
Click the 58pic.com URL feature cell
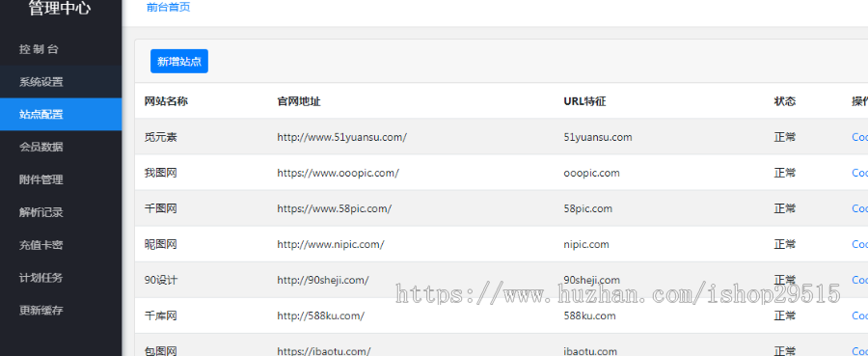coord(588,208)
